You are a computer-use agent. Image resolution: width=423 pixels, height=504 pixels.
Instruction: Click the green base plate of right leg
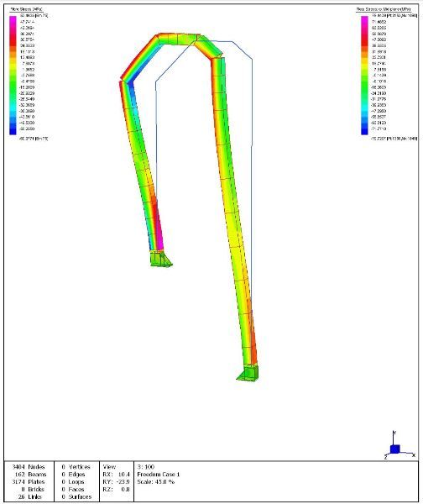click(x=248, y=374)
